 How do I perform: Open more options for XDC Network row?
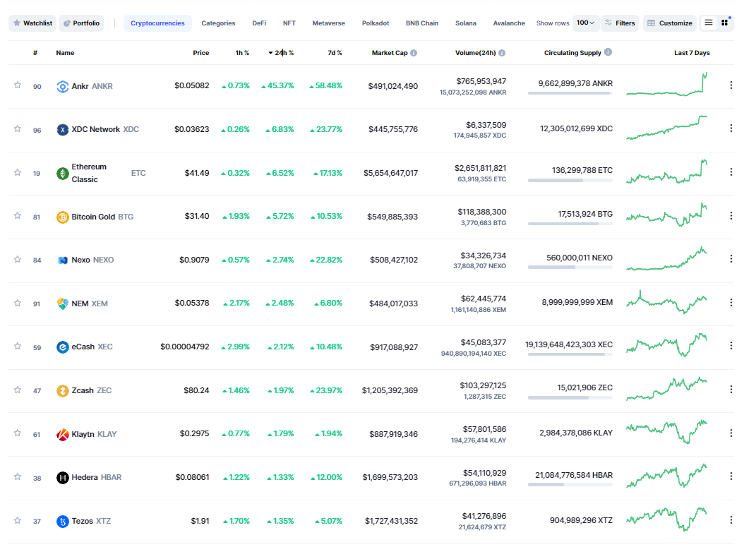[x=731, y=128]
